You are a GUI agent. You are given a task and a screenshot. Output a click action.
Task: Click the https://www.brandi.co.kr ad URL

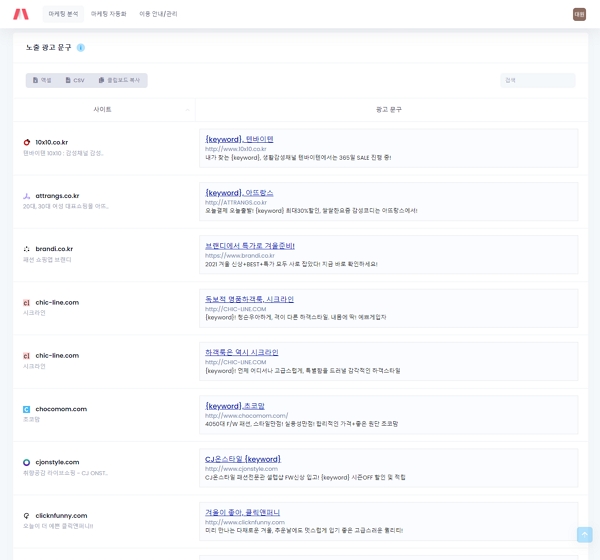click(240, 256)
